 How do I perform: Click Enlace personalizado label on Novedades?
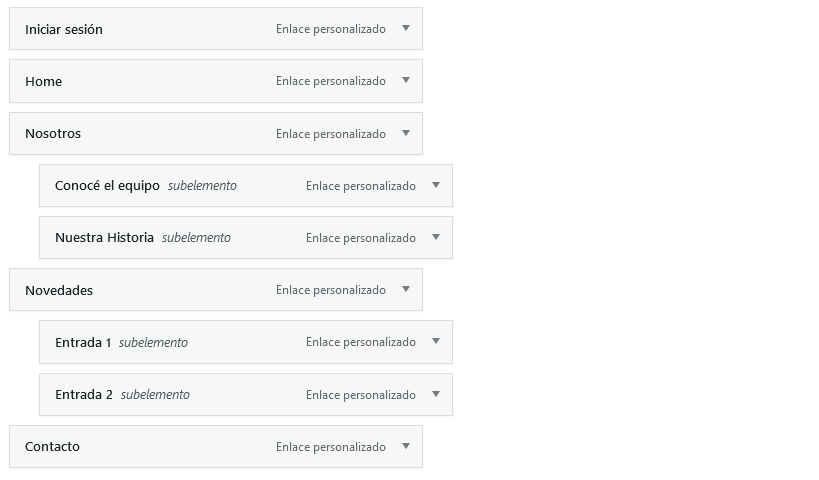click(330, 290)
